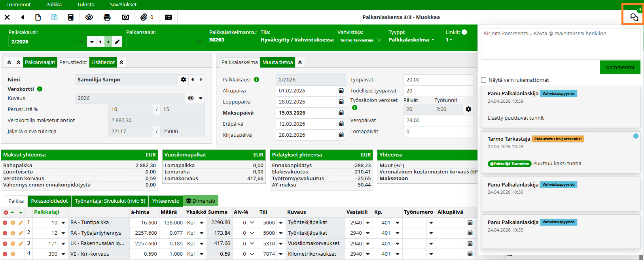Open calendar picker for Maksupäivä
Image resolution: width=644 pixels, height=260 pixels.
tap(341, 113)
